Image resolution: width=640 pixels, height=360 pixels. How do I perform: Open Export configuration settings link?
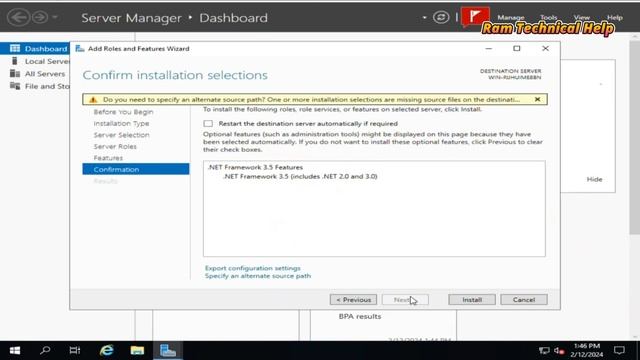(253, 268)
